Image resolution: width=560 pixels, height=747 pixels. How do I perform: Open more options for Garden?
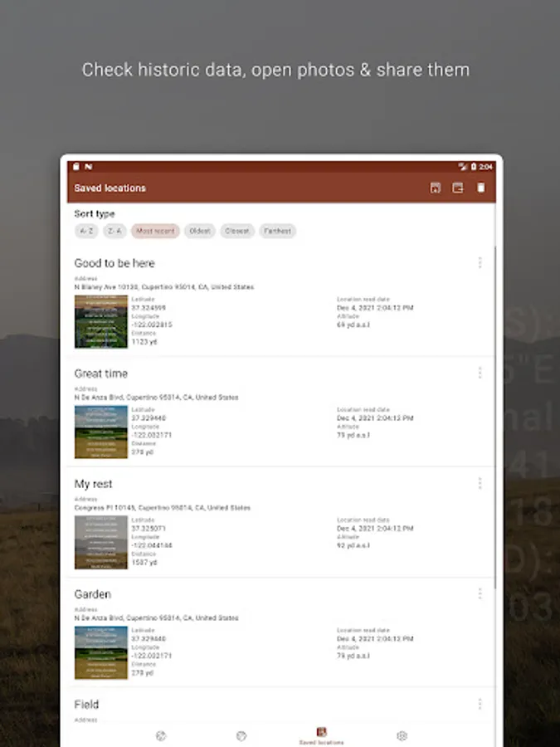[480, 593]
